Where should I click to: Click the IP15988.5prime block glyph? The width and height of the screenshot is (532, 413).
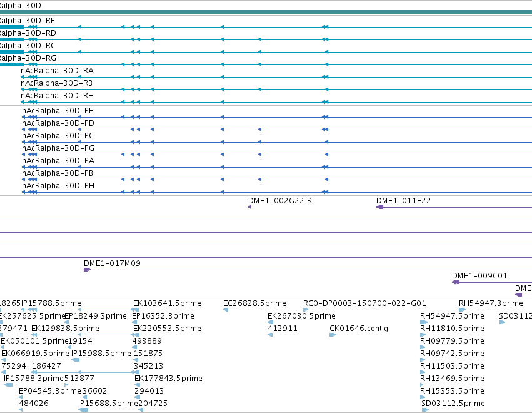point(75,360)
